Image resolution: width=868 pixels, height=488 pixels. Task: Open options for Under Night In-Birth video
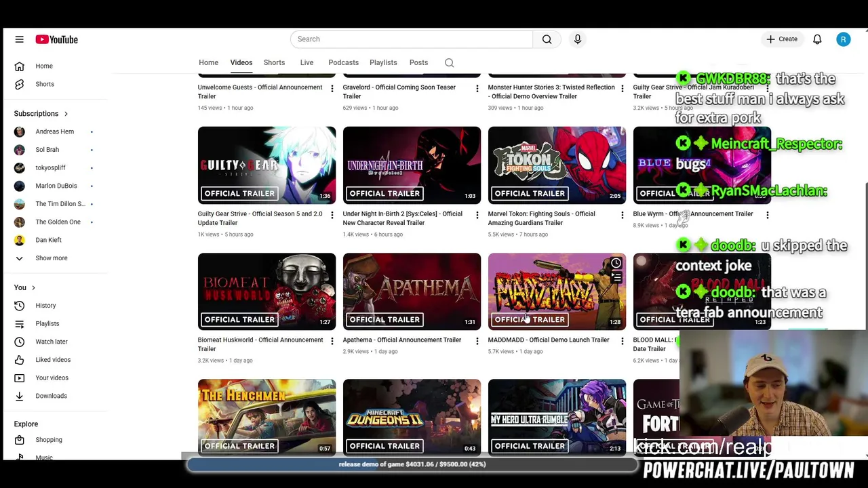coord(477,216)
